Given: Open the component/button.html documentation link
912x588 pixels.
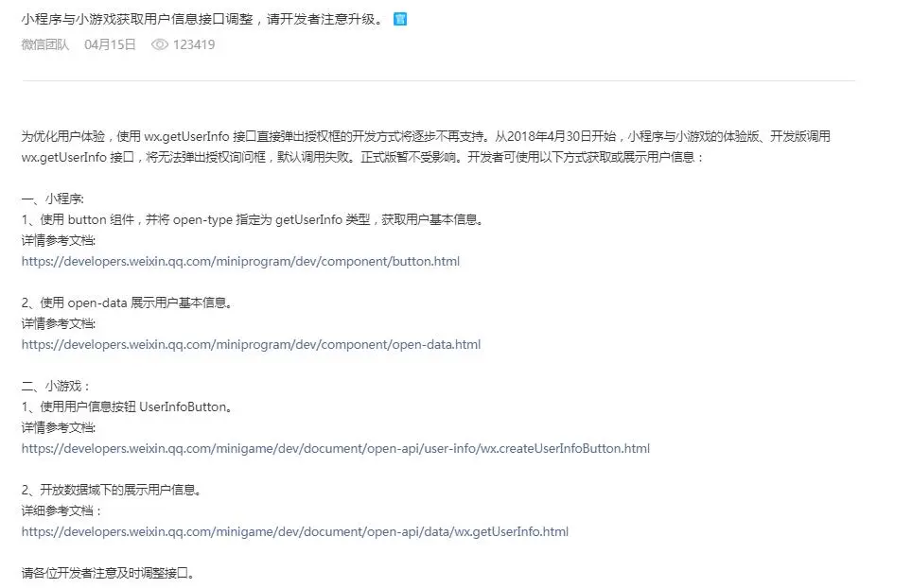Looking at the screenshot, I should (x=240, y=262).
